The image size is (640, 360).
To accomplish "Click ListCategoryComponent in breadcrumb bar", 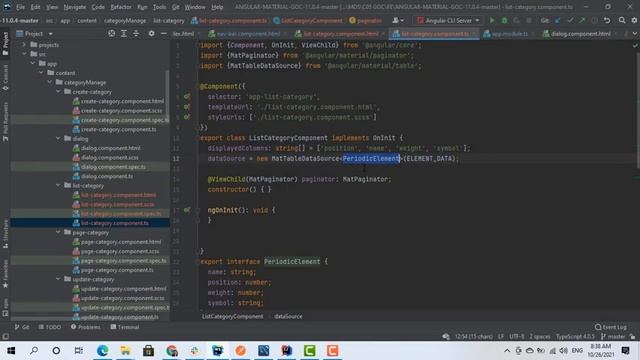I will (x=232, y=316).
